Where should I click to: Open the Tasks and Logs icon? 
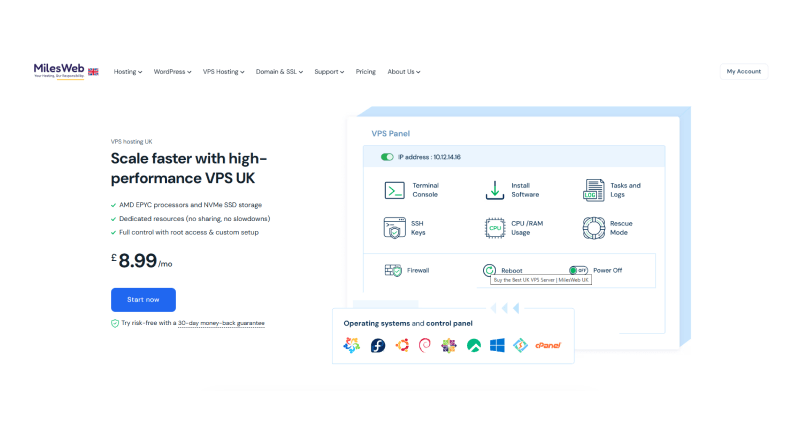click(x=593, y=190)
